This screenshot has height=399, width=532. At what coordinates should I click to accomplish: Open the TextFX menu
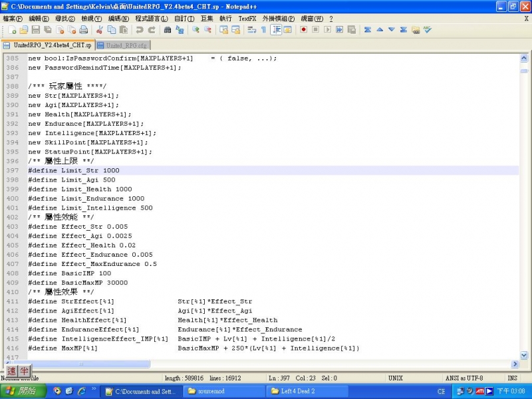click(247, 19)
